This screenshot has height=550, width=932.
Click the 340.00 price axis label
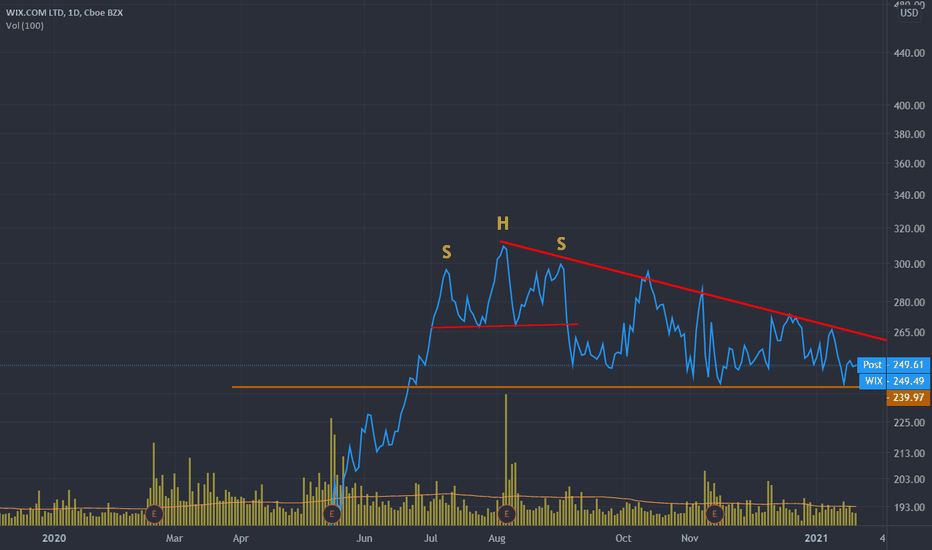pyautogui.click(x=909, y=195)
